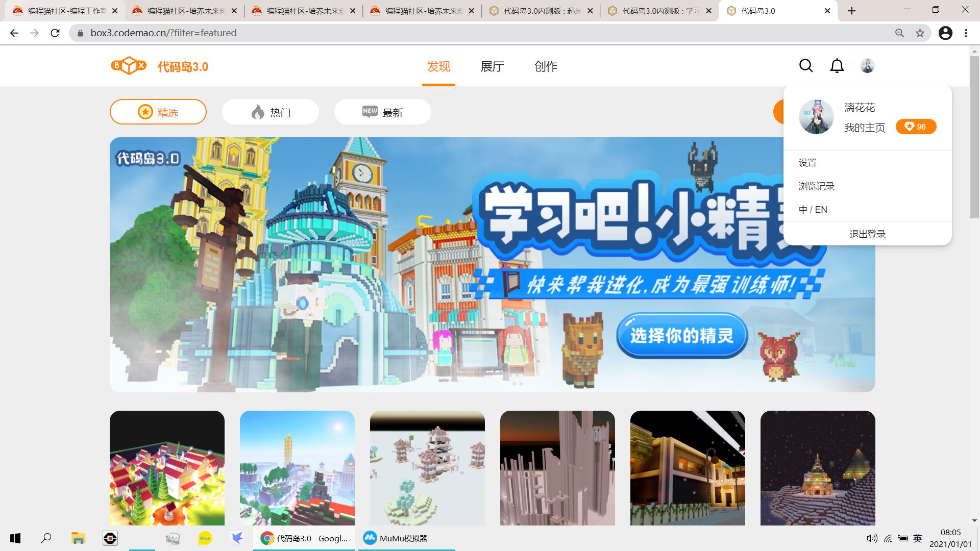The width and height of the screenshot is (980, 551).
Task: Click the username 漓花花
Action: pos(860,107)
